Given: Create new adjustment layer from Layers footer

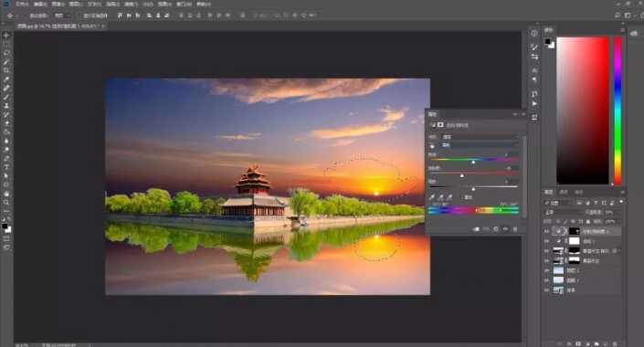Looking at the screenshot, I should coord(587,343).
